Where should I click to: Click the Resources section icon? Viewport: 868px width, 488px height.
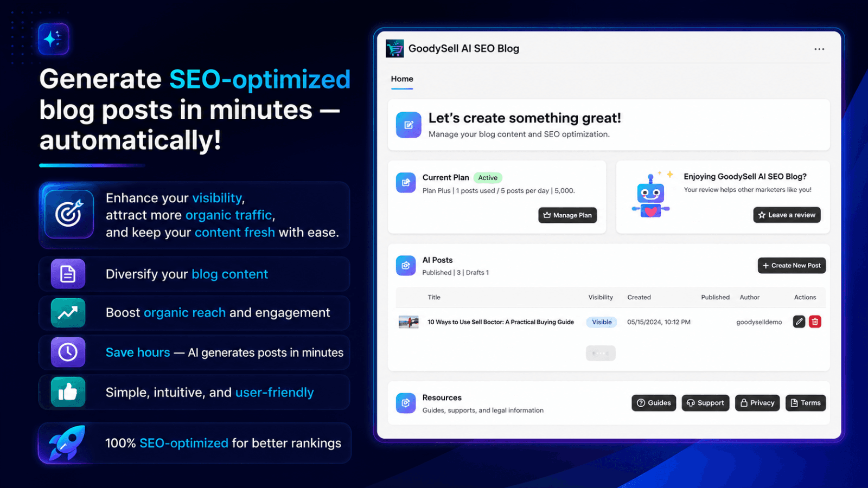coord(406,403)
